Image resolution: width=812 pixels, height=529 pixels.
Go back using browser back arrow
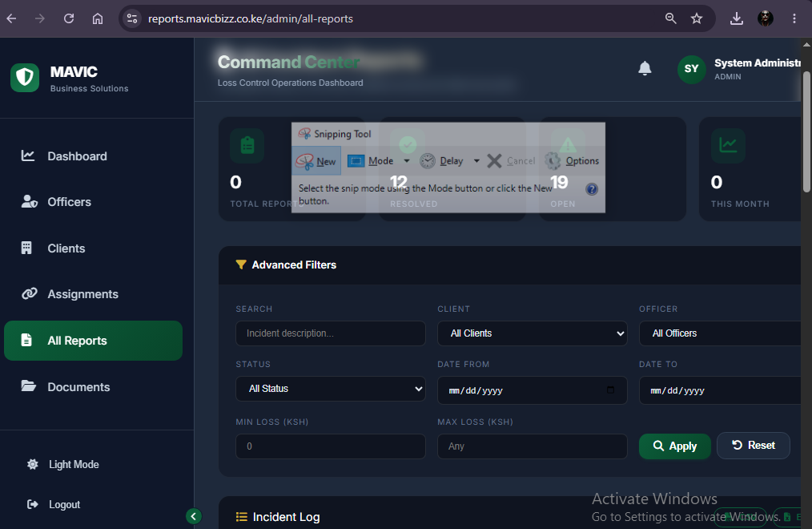coord(11,18)
